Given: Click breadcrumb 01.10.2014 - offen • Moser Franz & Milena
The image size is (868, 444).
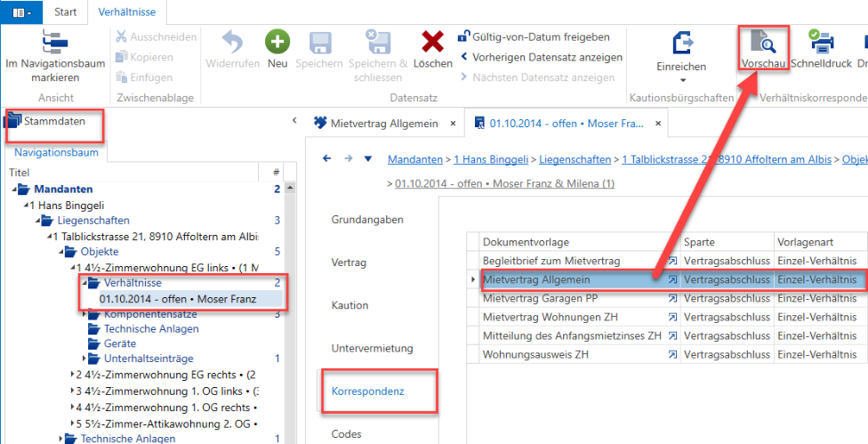Looking at the screenshot, I should click(x=505, y=183).
